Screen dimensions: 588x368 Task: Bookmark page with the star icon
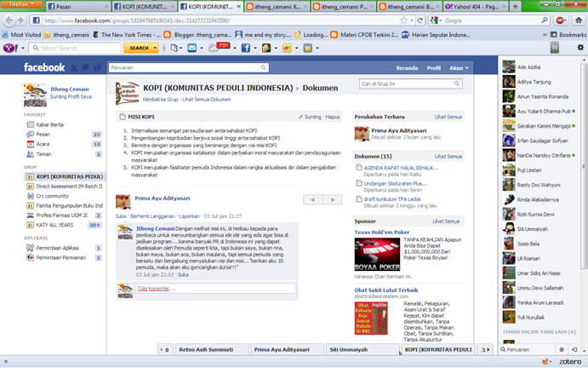pyautogui.click(x=403, y=20)
